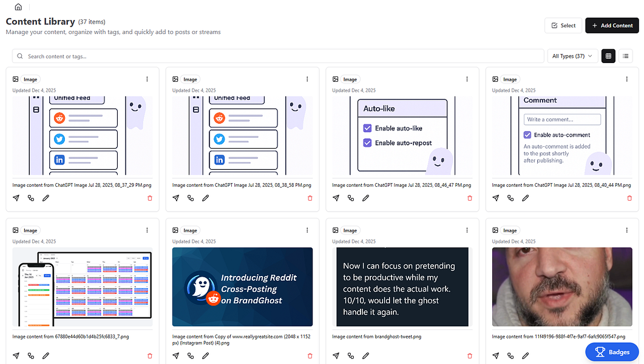This screenshot has width=644, height=364.
Task: Add 08_38_58 PM image to a stream
Action: pyautogui.click(x=191, y=198)
